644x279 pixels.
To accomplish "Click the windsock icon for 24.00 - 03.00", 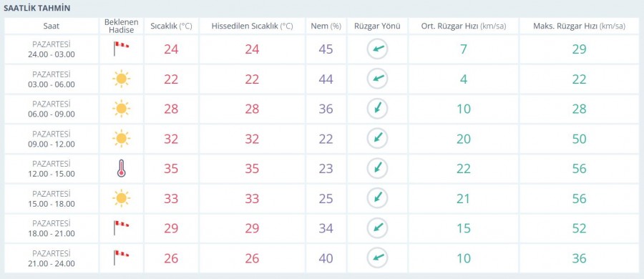I will point(121,49).
